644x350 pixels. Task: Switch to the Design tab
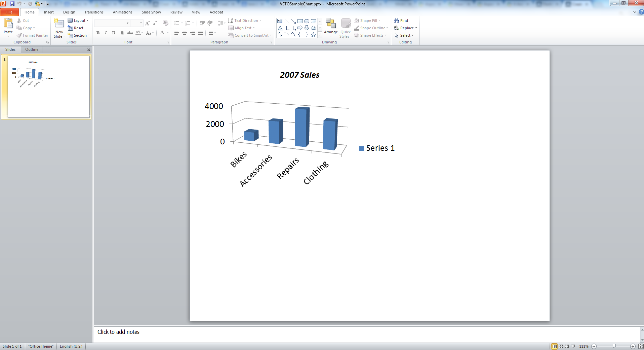tap(69, 12)
